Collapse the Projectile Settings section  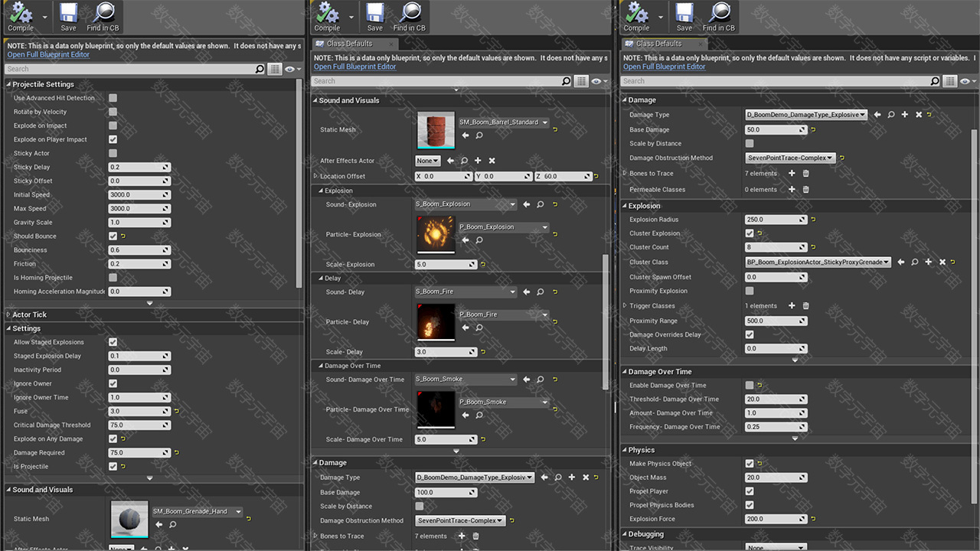click(8, 84)
